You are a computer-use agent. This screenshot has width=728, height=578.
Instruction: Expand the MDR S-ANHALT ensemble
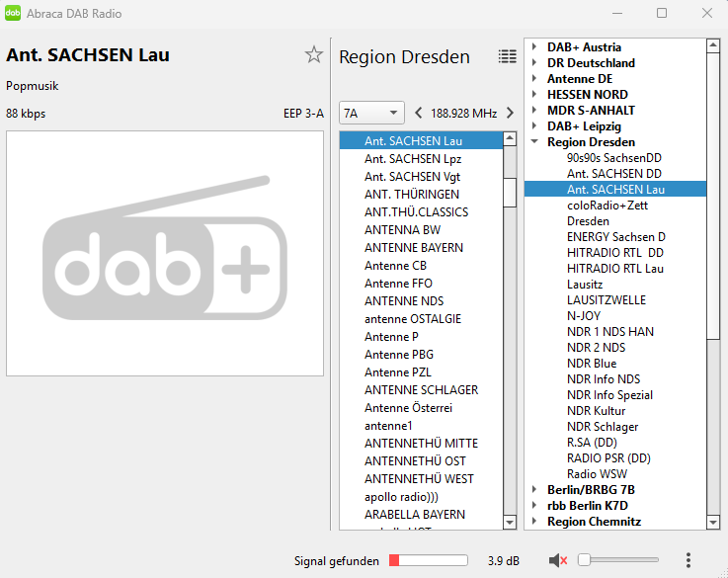tap(534, 111)
